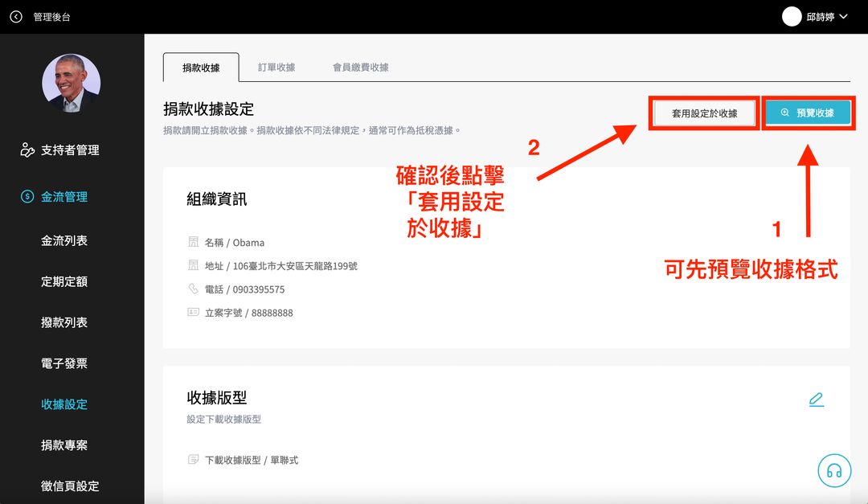Click the magnifier icon in 預覽收據 button

(785, 113)
